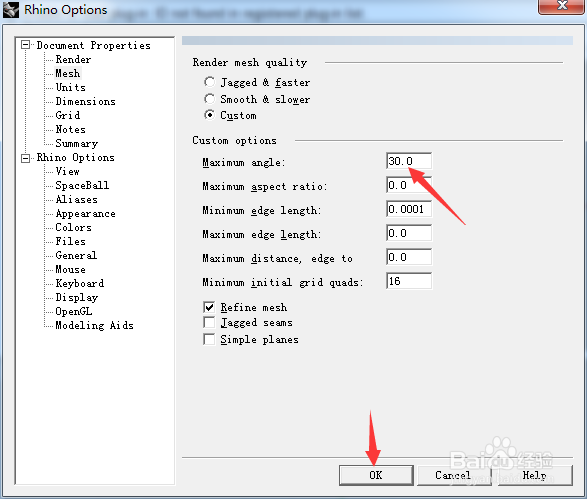Open the Files options page

[x=70, y=241]
